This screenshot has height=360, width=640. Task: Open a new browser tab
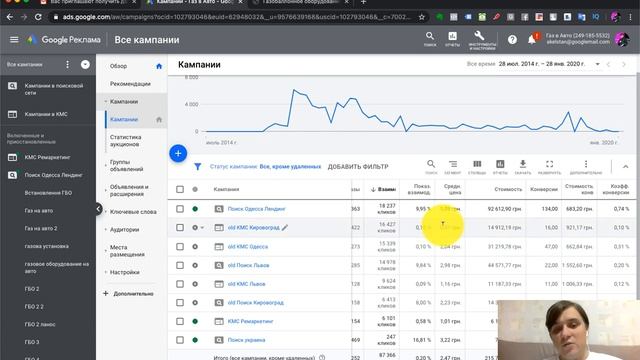(363, 2)
